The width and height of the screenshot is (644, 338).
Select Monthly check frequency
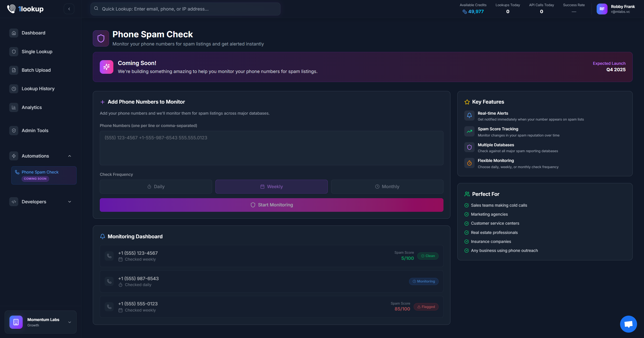coord(387,187)
